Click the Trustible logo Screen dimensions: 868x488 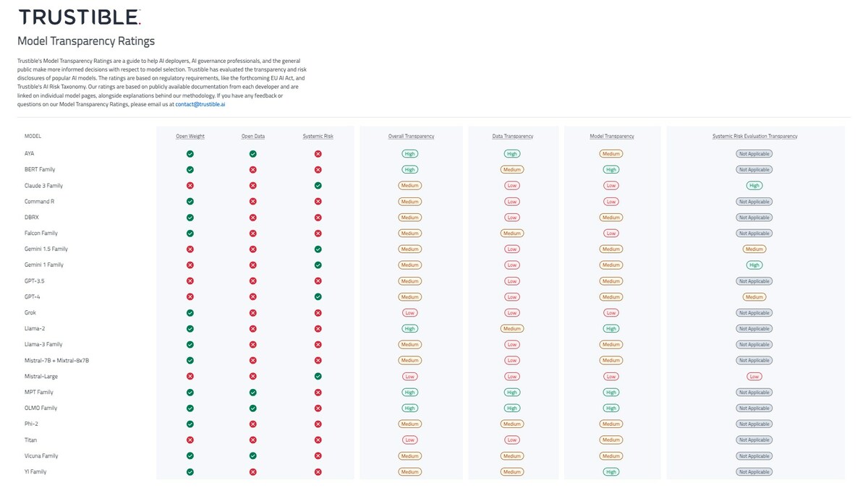point(80,17)
